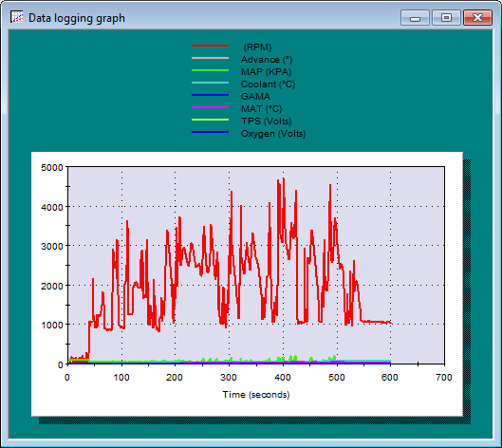Close the Data logging graph window
Screen dimensions: 502x448
click(477, 18)
